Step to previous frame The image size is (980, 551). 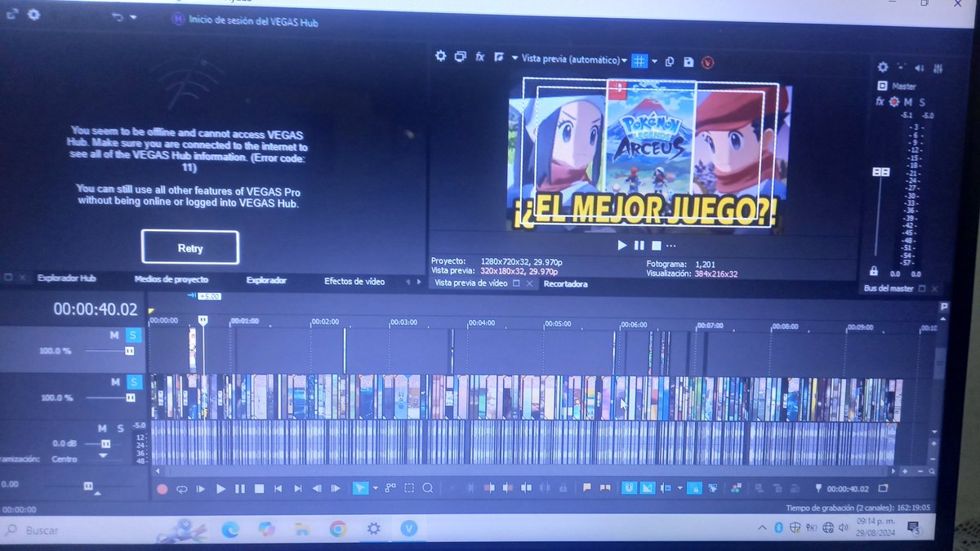point(317,489)
